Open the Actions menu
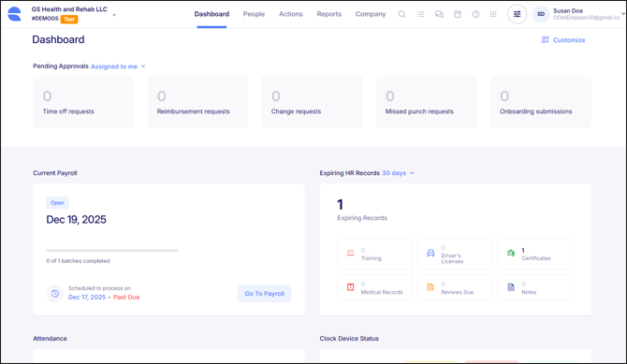Viewport: 627px width, 364px height. click(291, 14)
